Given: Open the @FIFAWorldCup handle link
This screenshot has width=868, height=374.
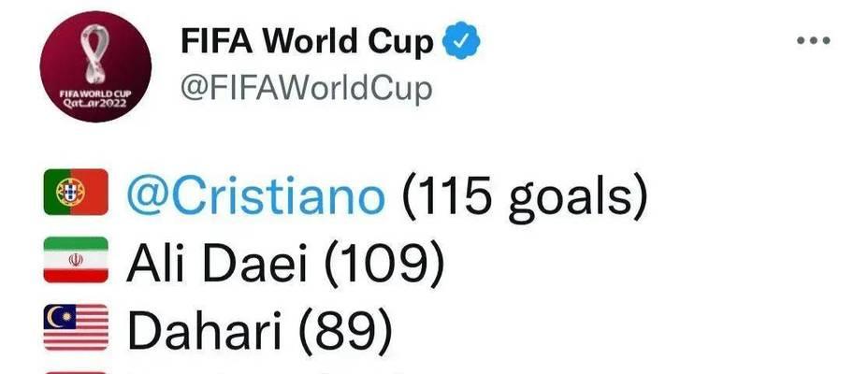Looking at the screenshot, I should coord(306,87).
